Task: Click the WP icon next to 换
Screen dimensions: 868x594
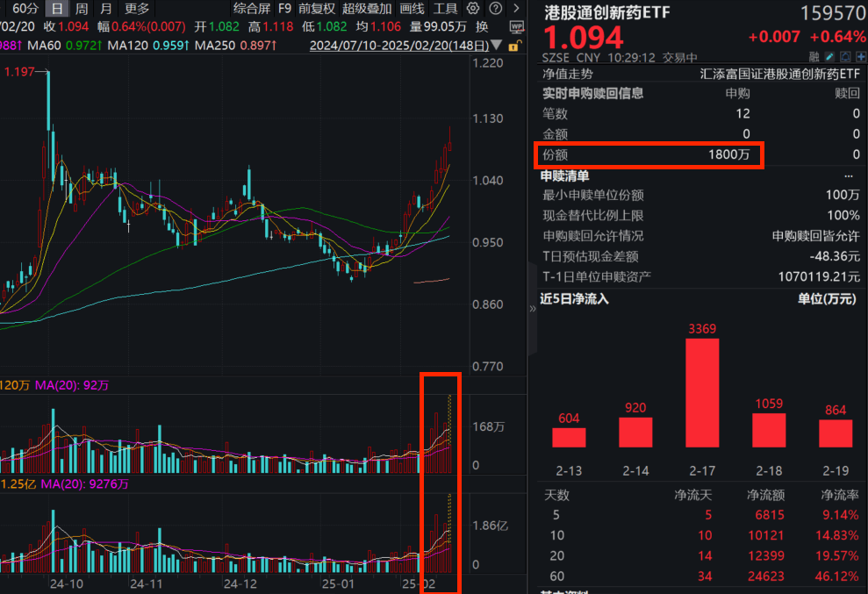Action: click(517, 27)
